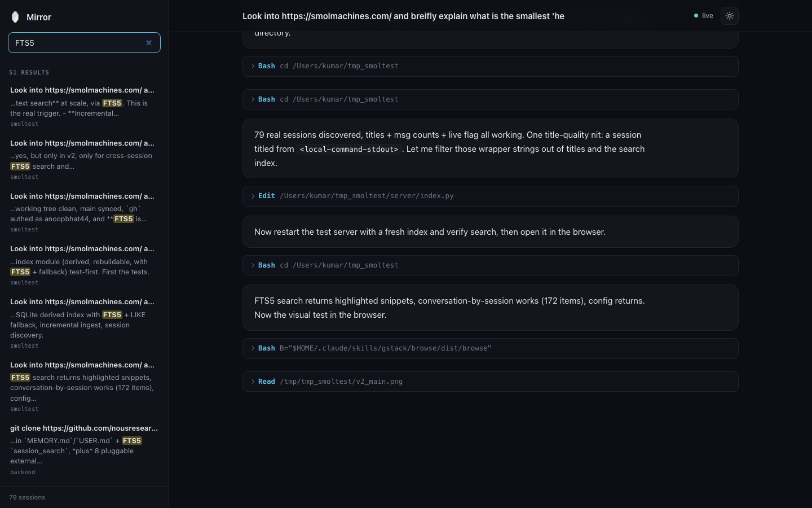Viewport: 812px width, 508px height.
Task: Open result '...text search** at scale, via FTS5'
Action: click(84, 106)
